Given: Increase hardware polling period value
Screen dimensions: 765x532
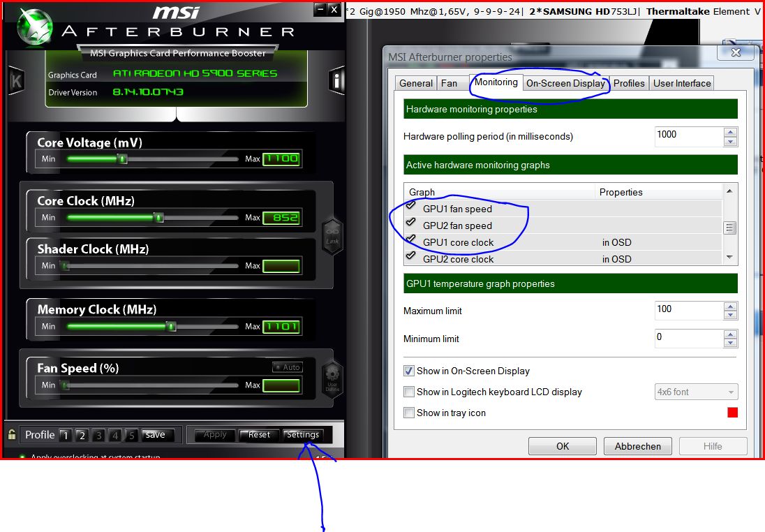Looking at the screenshot, I should point(730,132).
